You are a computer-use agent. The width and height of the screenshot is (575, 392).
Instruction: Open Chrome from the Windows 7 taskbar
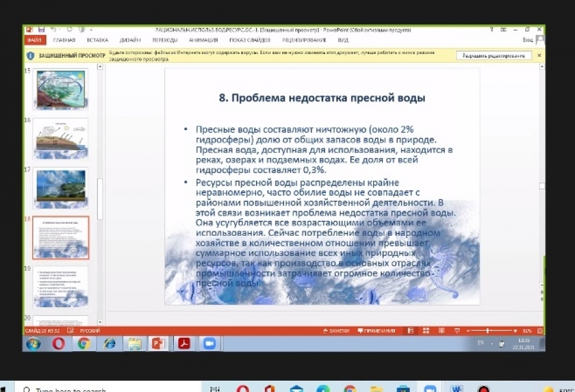pyautogui.click(x=84, y=343)
